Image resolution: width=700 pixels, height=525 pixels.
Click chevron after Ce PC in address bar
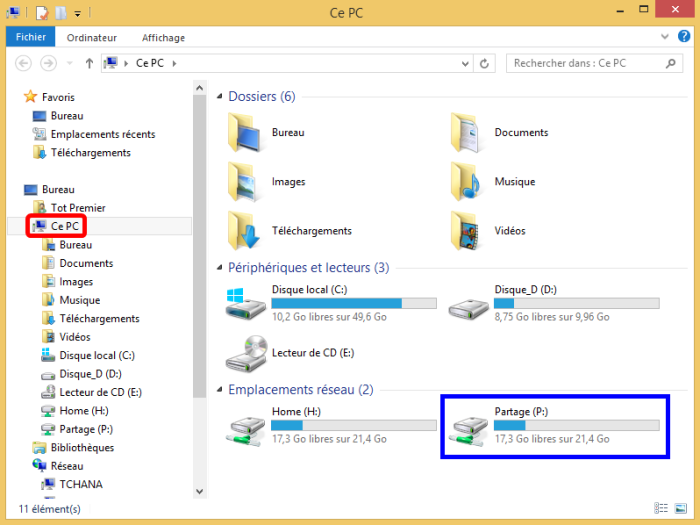point(175,64)
